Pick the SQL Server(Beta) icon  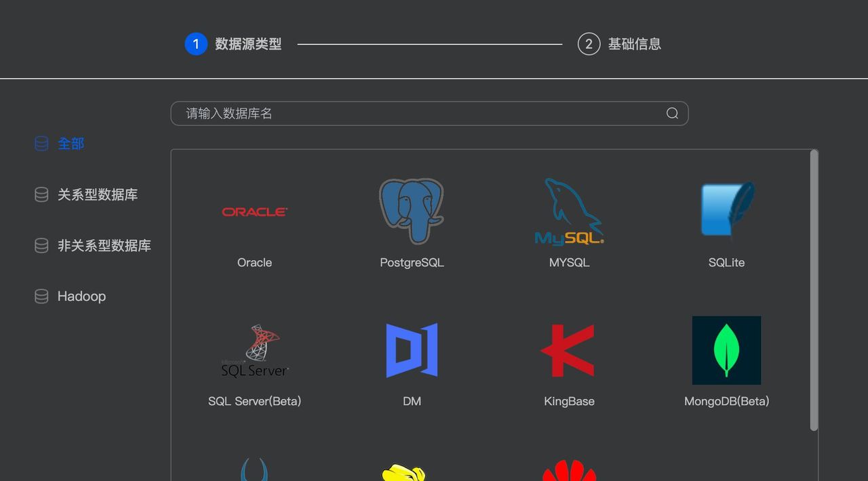(x=254, y=350)
